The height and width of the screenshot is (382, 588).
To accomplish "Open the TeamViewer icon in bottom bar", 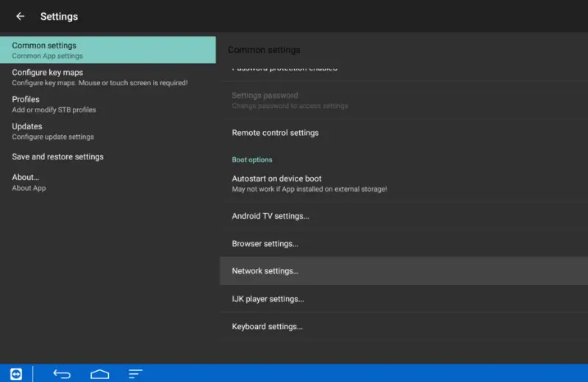I will click(16, 373).
